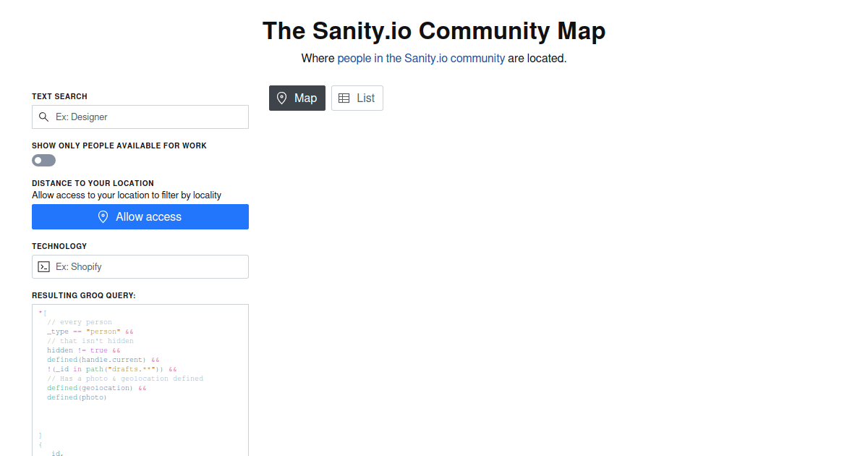Toggle the show only people available for work switch
Image resolution: width=868 pixels, height=456 pixels.
pos(43,160)
